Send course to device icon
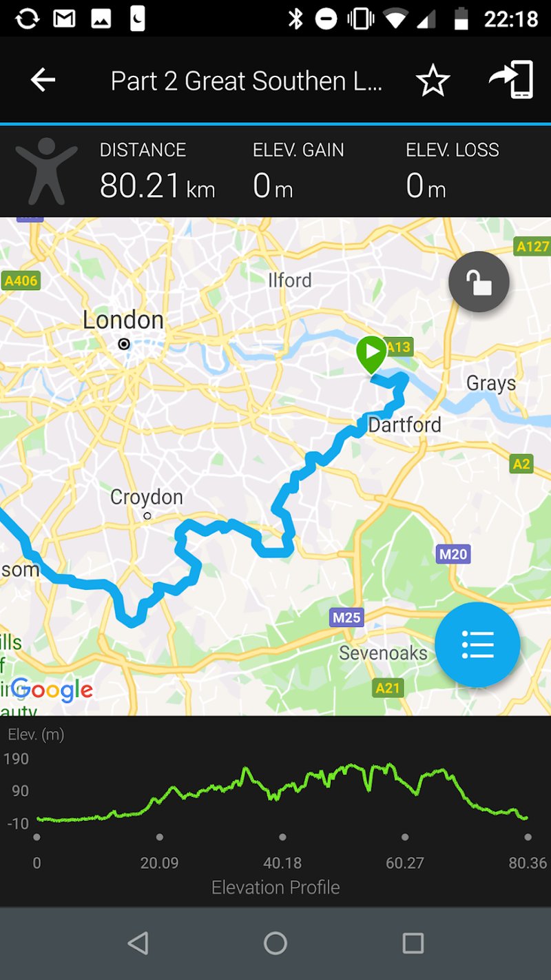The height and width of the screenshot is (980, 551). tap(512, 80)
